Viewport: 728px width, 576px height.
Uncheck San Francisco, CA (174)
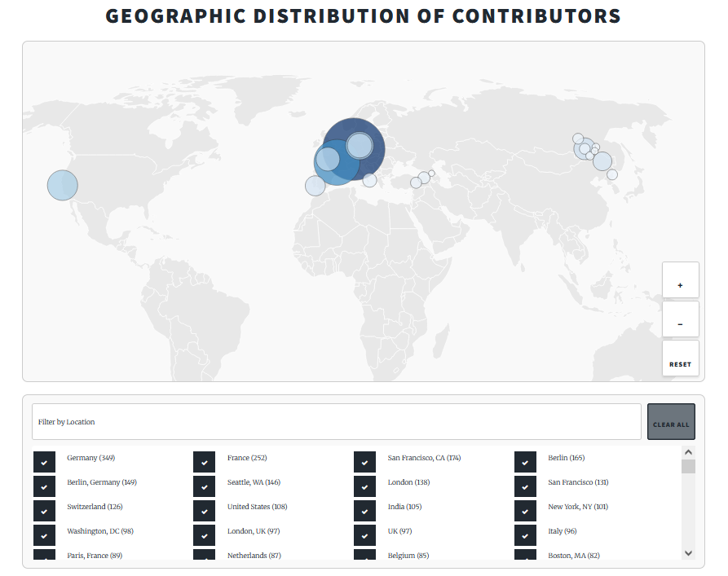(x=364, y=461)
